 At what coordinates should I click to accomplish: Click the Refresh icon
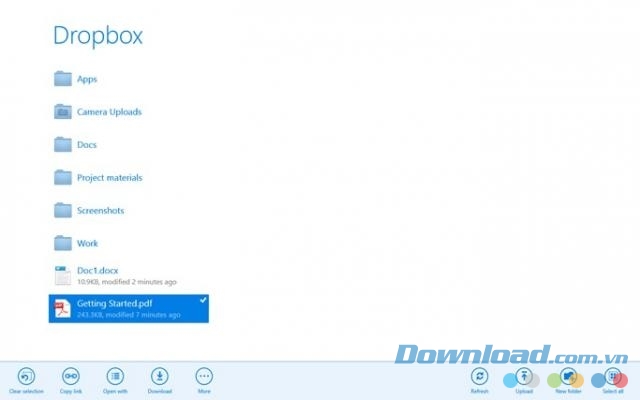pos(480,376)
